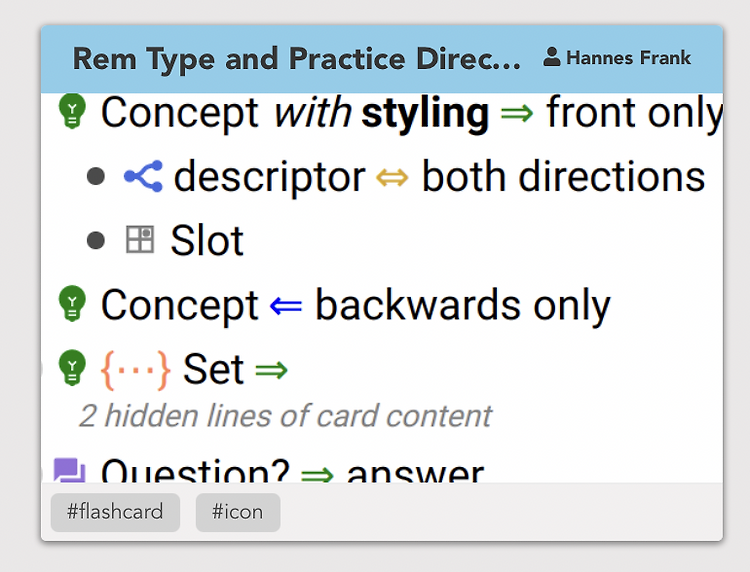Click yellow double arrow after descriptor
The width and height of the screenshot is (750, 572).
click(392, 177)
